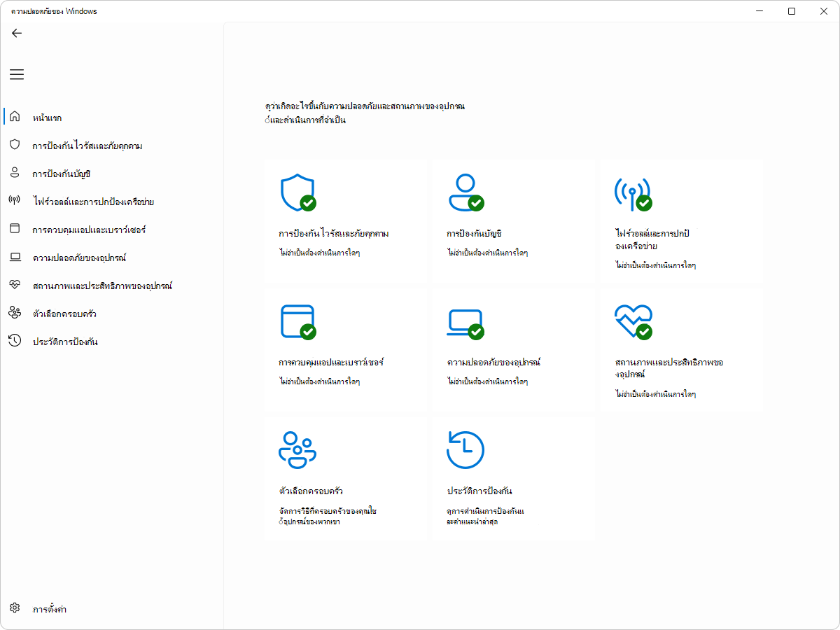The height and width of the screenshot is (630, 840).
Task: Select ไฟร์วอลล์และการปกป้องเครือข่าย in sidebar
Action: pos(93,202)
